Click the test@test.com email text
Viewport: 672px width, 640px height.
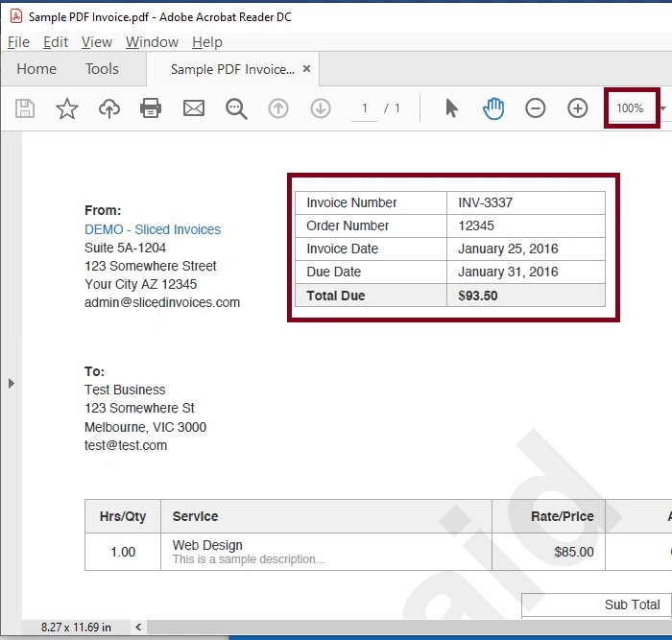point(126,445)
